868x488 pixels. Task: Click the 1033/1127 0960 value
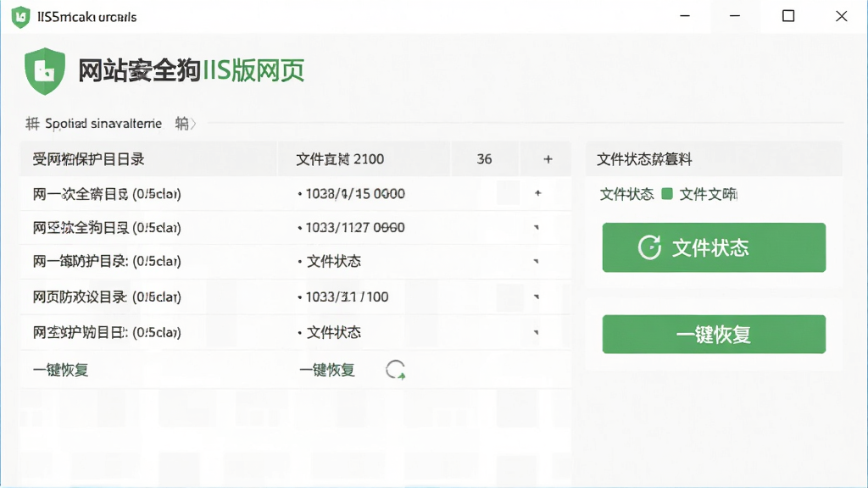pyautogui.click(x=355, y=227)
